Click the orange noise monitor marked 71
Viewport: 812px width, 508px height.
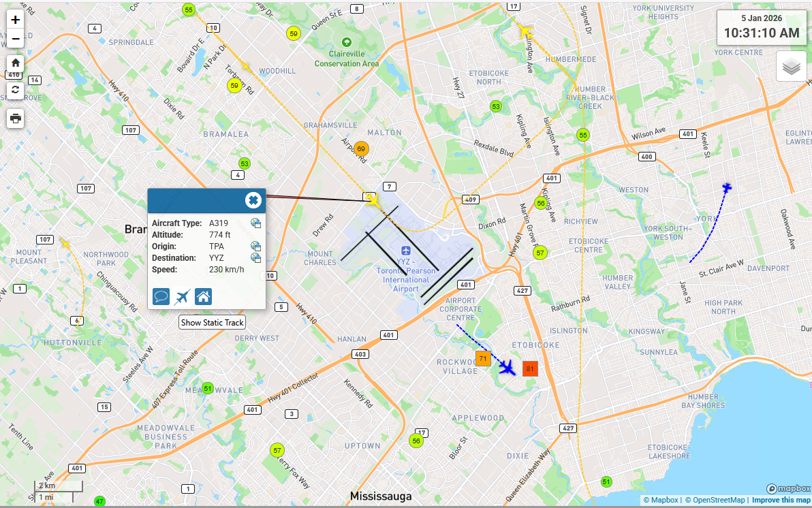coord(483,358)
